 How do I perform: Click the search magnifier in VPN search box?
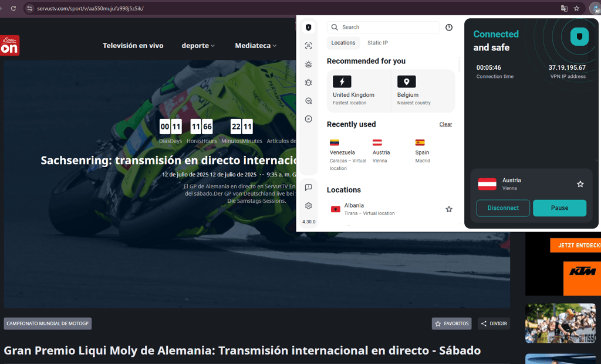335,27
